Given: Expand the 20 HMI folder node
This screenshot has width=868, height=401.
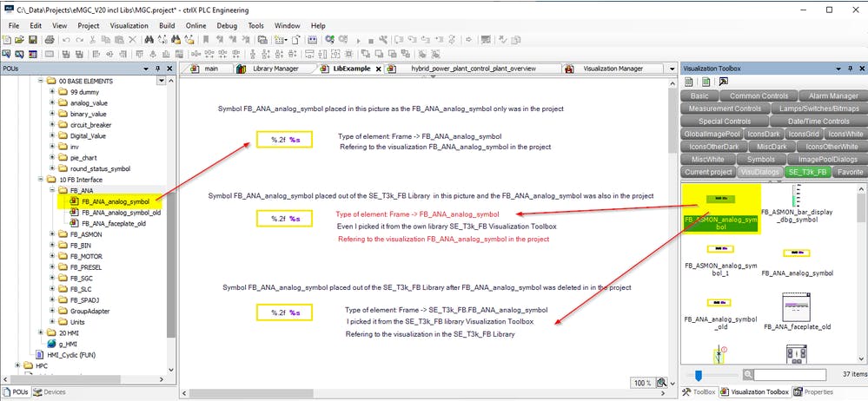Looking at the screenshot, I should pyautogui.click(x=41, y=332).
